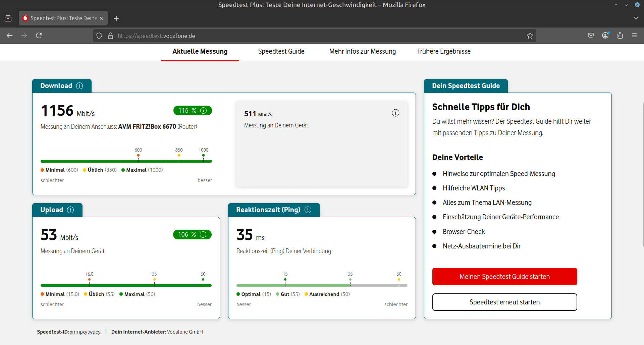Click the Vodafone GmbH provider name

pos(185,332)
